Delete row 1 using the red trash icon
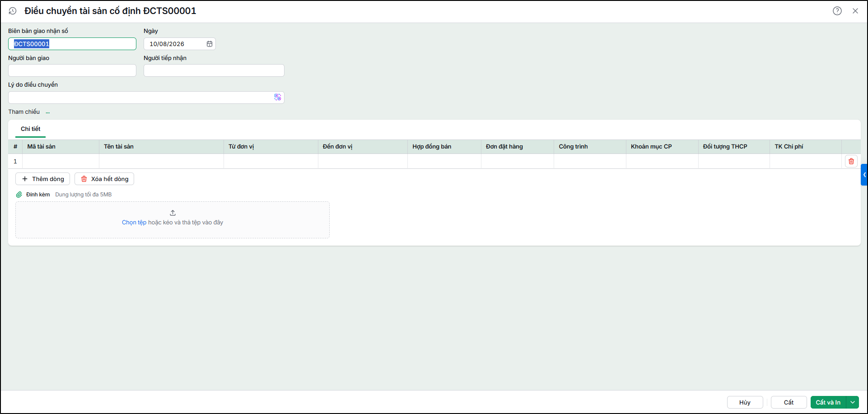Screen dimensions: 868x414 click(851, 161)
